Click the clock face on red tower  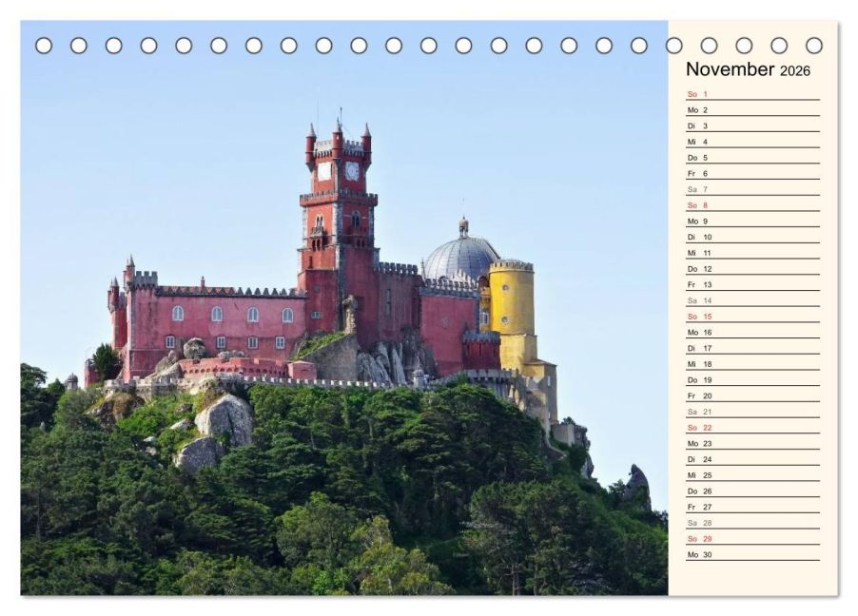click(352, 171)
